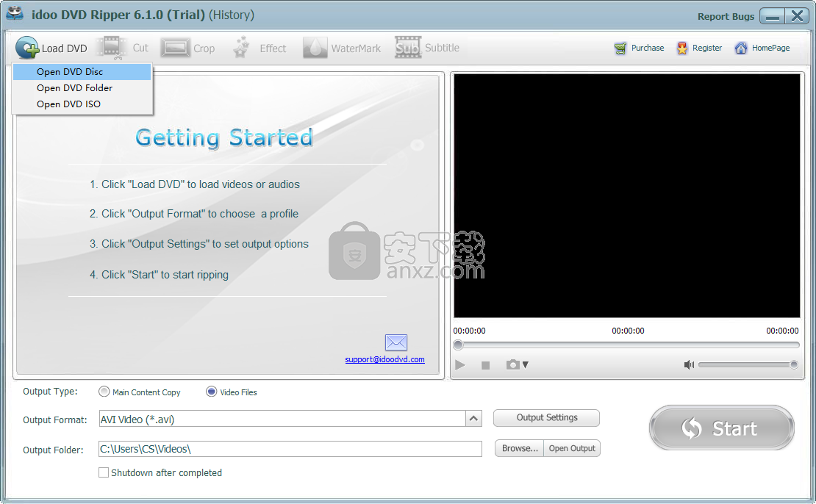Play the video preview

tap(460, 364)
